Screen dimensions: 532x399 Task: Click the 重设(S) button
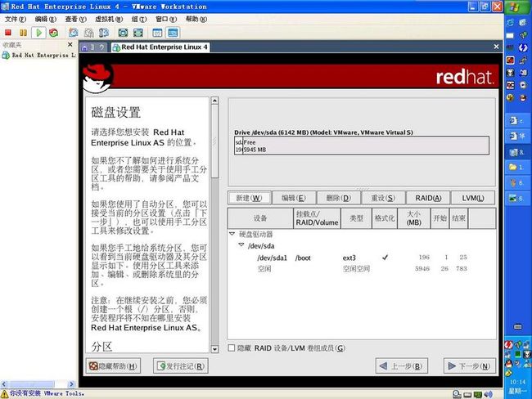click(383, 198)
